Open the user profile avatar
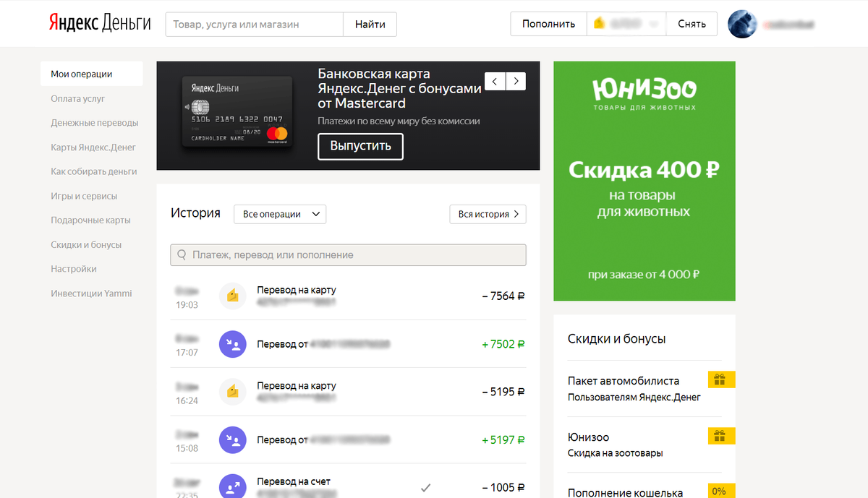 pyautogui.click(x=742, y=24)
